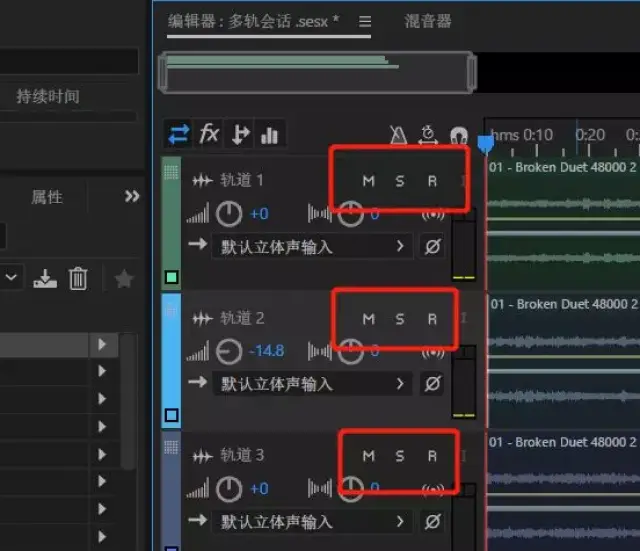Toggle the metronome icon
This screenshot has width=640, height=551.
[x=398, y=134]
